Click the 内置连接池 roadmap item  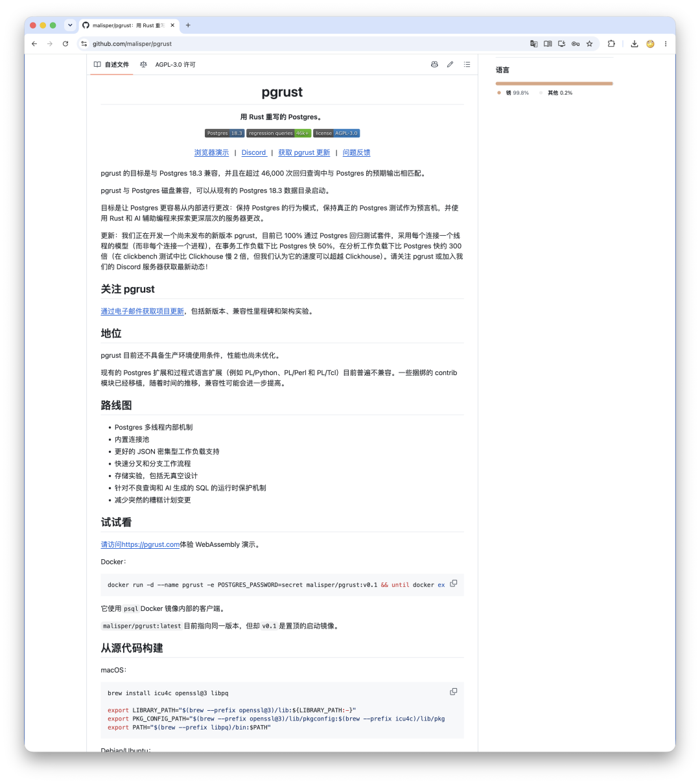coord(132,440)
